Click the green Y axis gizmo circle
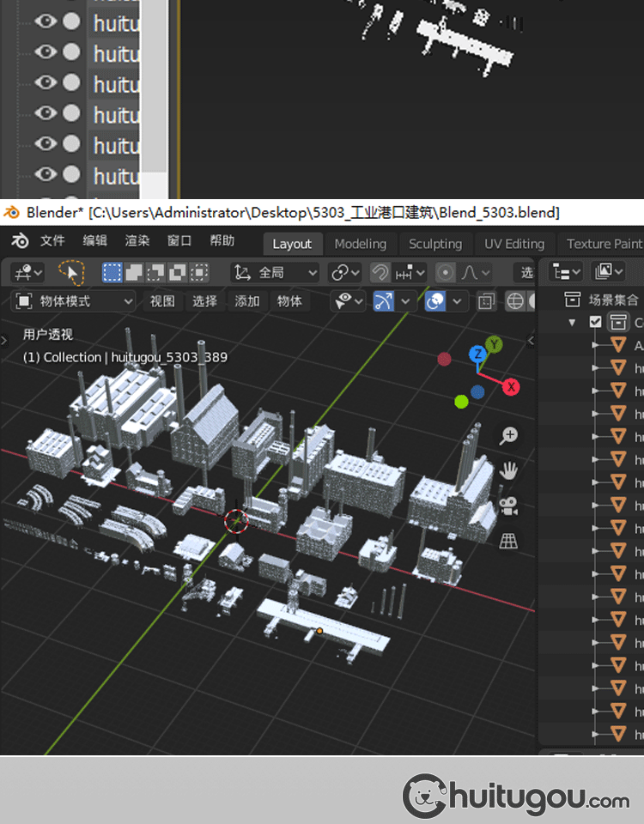The width and height of the screenshot is (644, 824). click(494, 345)
